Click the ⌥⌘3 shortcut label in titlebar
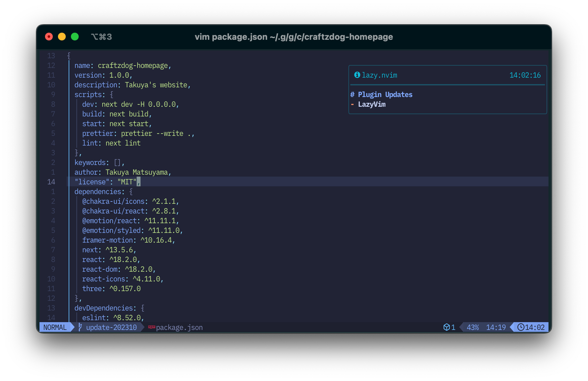Image resolution: width=588 pixels, height=381 pixels. pyautogui.click(x=101, y=37)
